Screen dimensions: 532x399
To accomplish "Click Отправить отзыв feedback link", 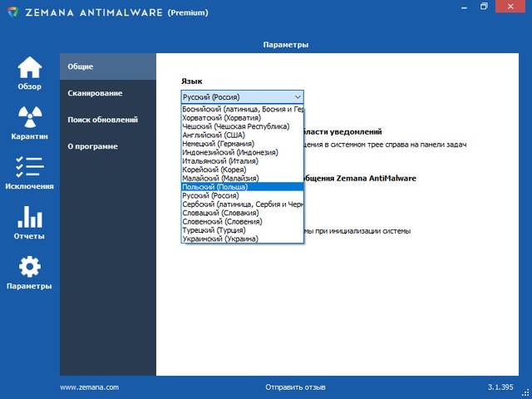I will pos(295,387).
